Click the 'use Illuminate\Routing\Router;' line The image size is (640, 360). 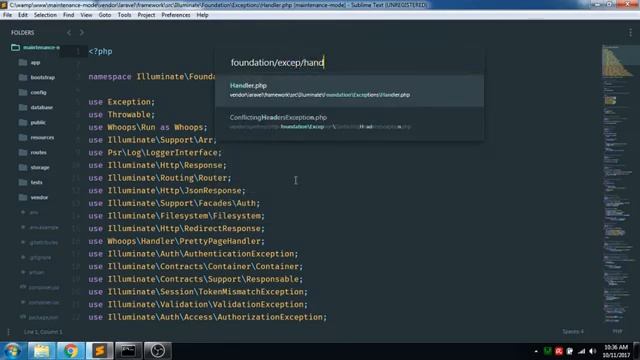coord(160,178)
